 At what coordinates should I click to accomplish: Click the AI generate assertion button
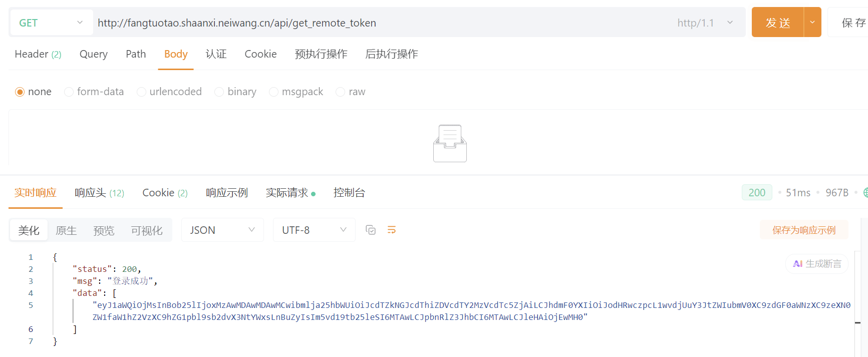click(x=817, y=264)
